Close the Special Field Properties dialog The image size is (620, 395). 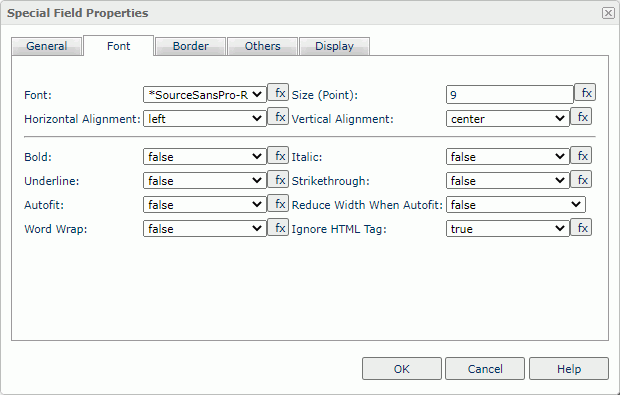click(x=608, y=13)
